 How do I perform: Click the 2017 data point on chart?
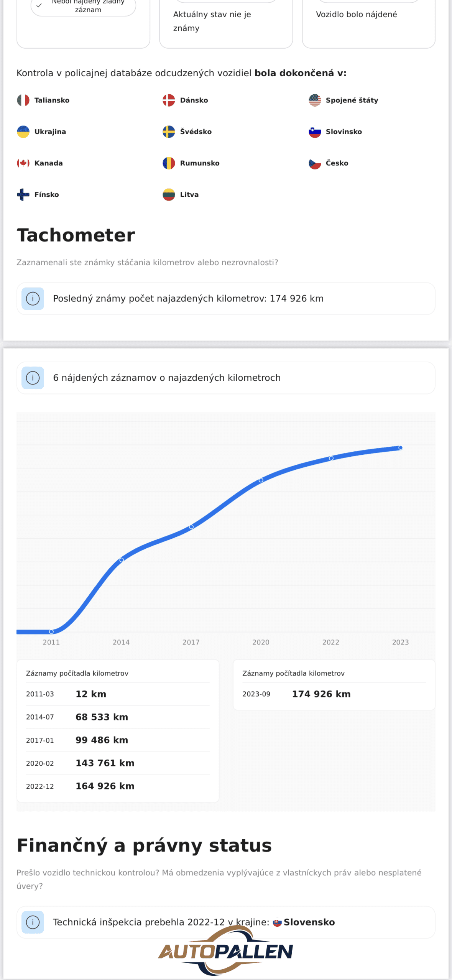click(191, 527)
